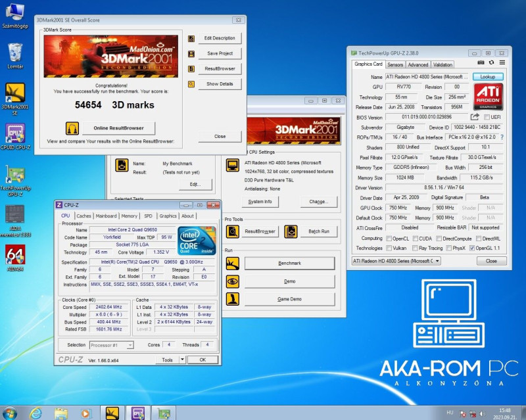Viewport: 526px width, 420px height.
Task: Click the Edit... button under My Benchmark
Action: [195, 185]
